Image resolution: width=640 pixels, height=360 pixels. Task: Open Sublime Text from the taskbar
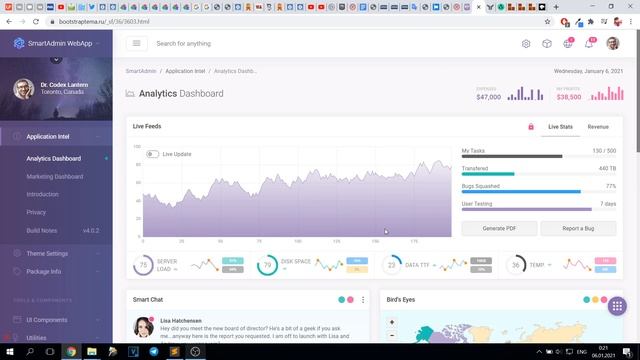[x=175, y=351]
